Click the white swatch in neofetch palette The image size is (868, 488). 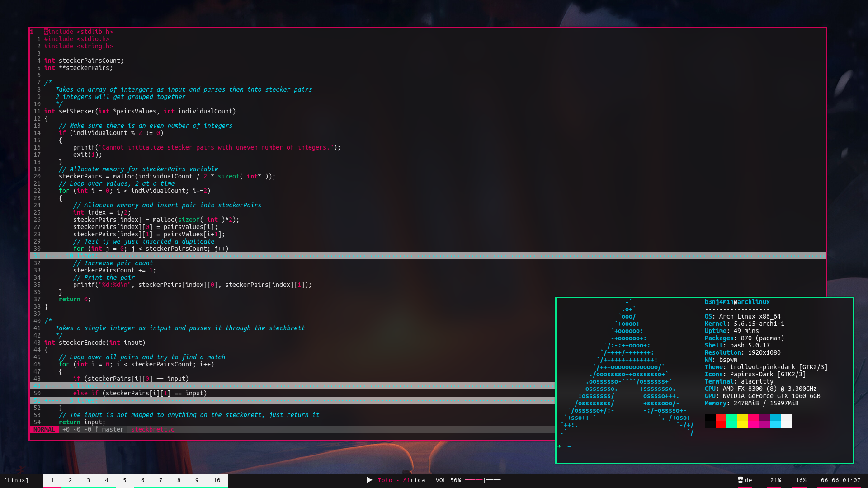tap(786, 421)
